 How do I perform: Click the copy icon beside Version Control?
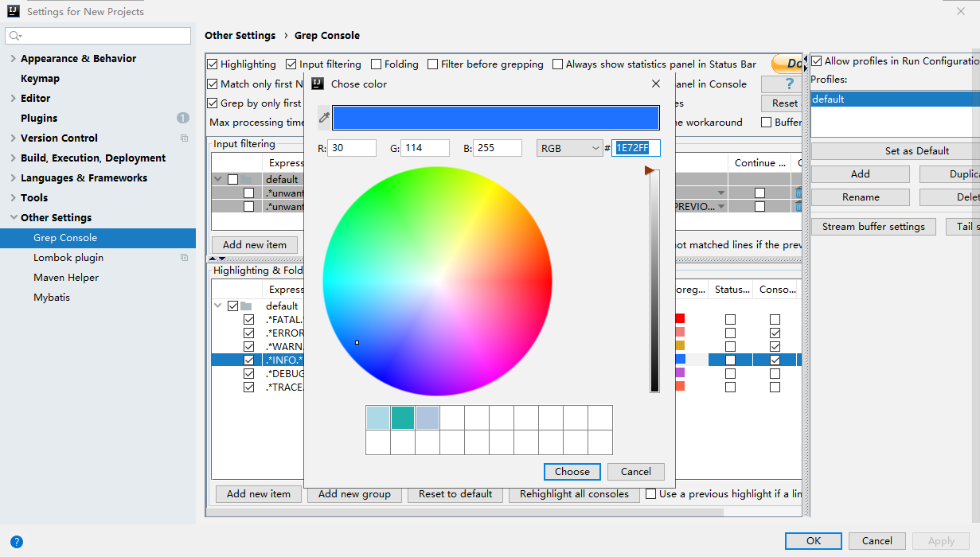point(184,138)
